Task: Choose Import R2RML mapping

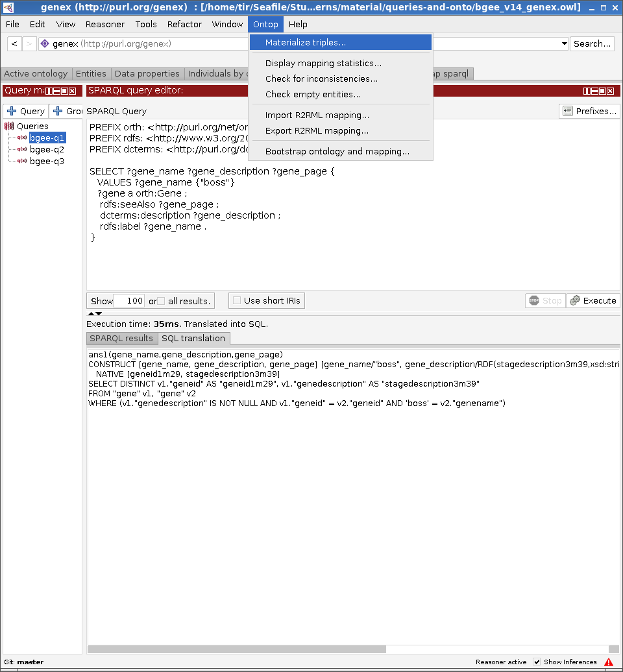Action: point(341,115)
